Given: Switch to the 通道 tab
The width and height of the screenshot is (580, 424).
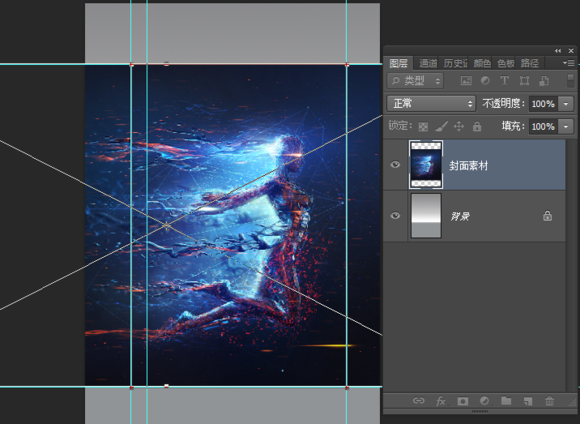Looking at the screenshot, I should [x=428, y=63].
